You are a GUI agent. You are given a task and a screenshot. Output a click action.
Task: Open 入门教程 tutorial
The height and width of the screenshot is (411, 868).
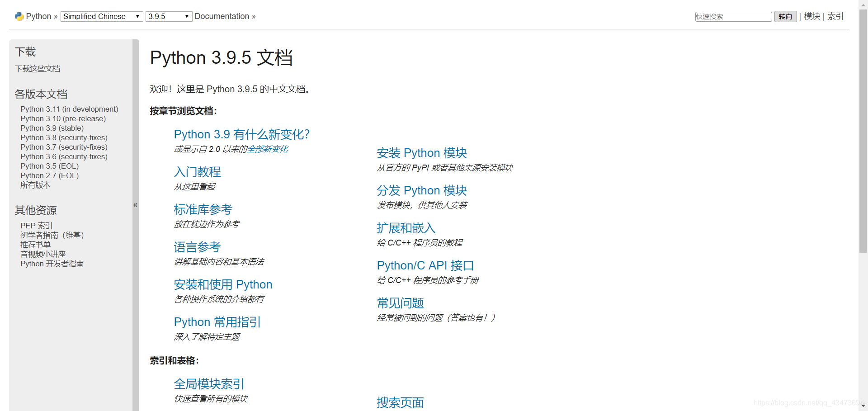pyautogui.click(x=198, y=172)
